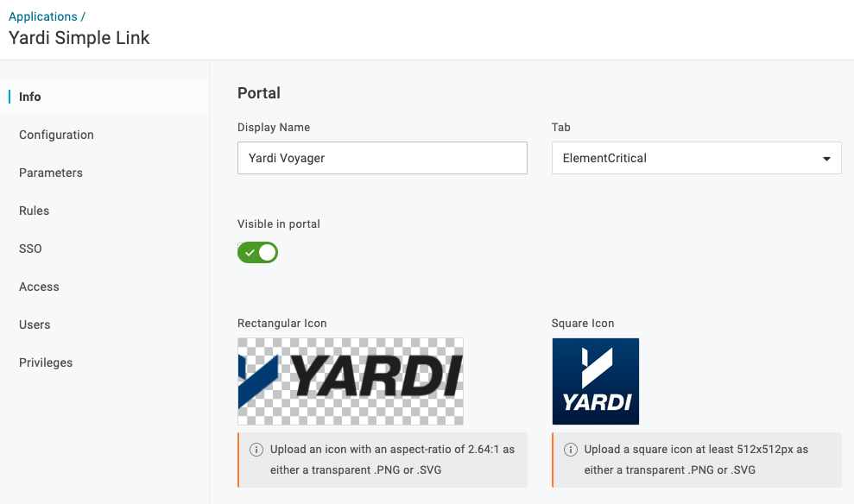This screenshot has height=504, width=854.
Task: Open the Configuration section
Action: click(56, 135)
